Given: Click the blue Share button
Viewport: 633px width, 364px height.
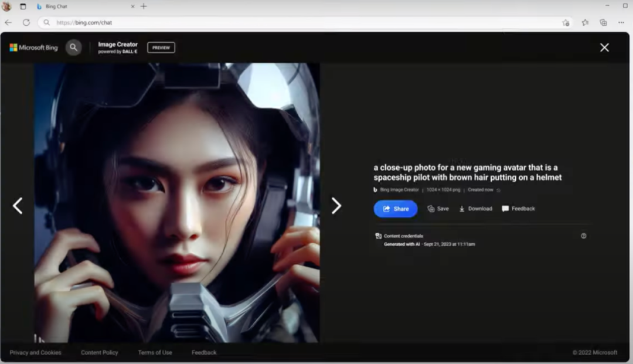Looking at the screenshot, I should coord(396,209).
